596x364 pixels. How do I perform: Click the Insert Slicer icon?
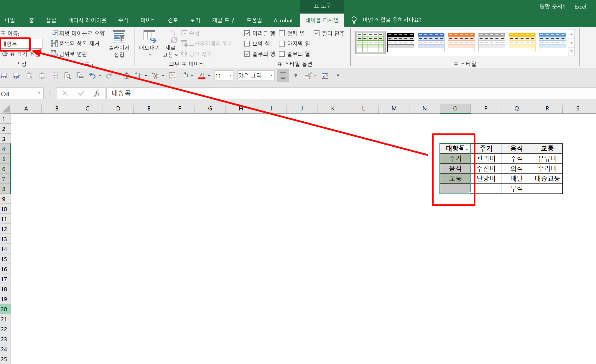[119, 37]
